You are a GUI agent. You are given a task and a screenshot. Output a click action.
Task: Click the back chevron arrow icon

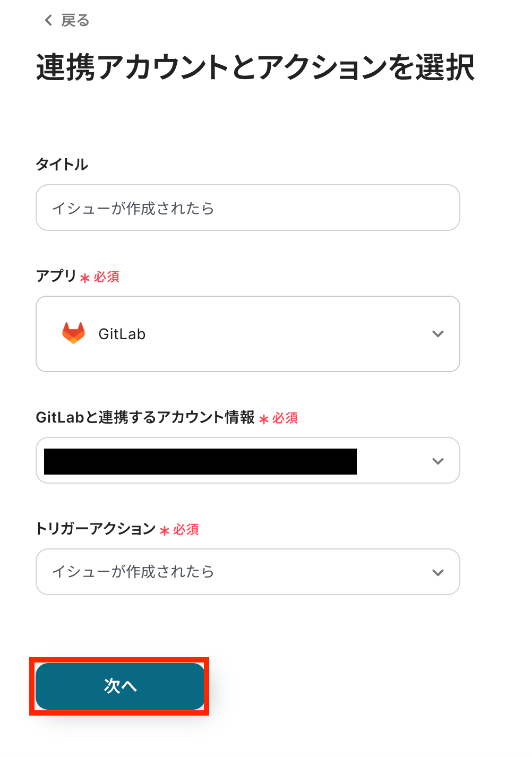pos(48,21)
